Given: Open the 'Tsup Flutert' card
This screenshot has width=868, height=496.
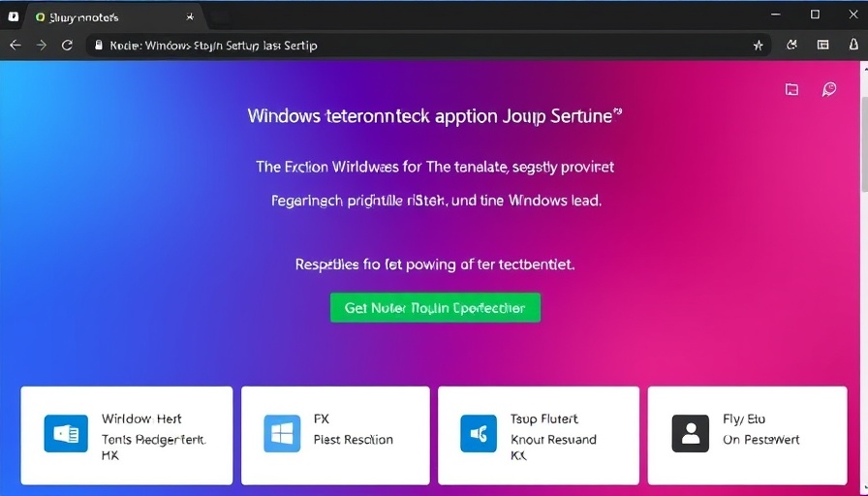Looking at the screenshot, I should [539, 436].
